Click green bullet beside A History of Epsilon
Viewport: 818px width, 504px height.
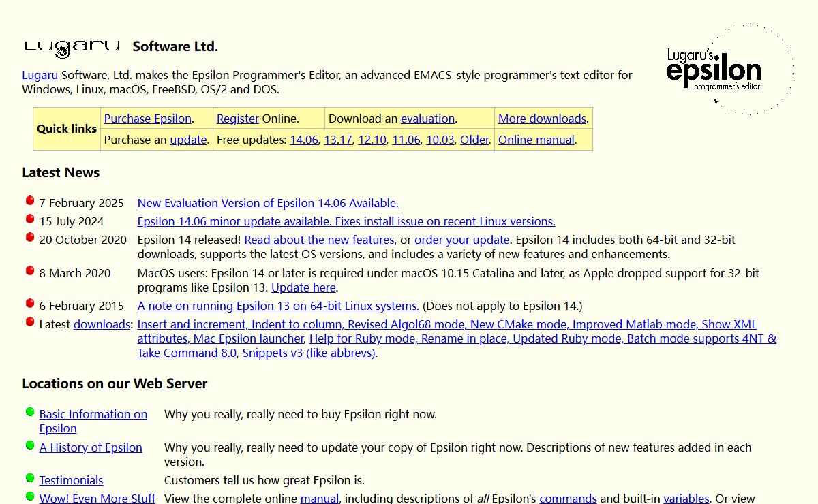pyautogui.click(x=30, y=445)
